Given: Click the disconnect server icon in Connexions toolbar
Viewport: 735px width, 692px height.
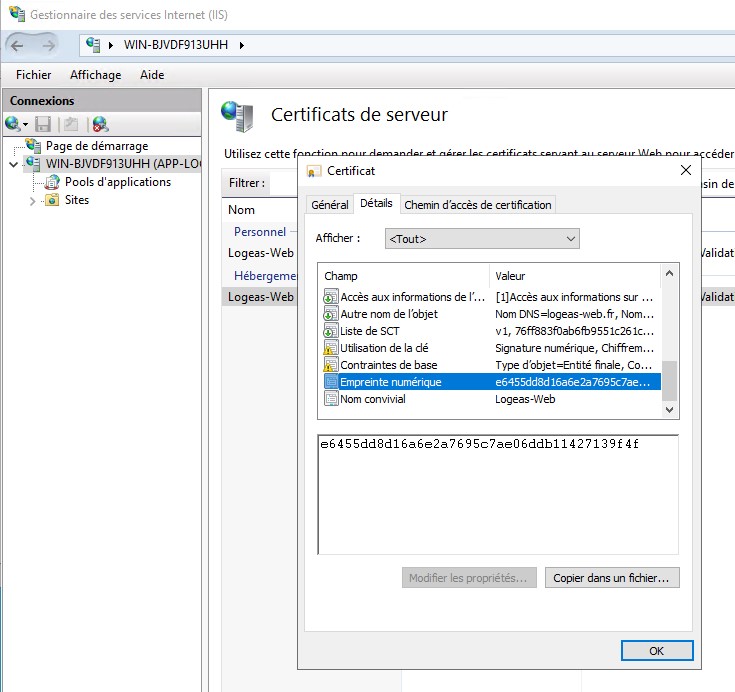Looking at the screenshot, I should (99, 124).
